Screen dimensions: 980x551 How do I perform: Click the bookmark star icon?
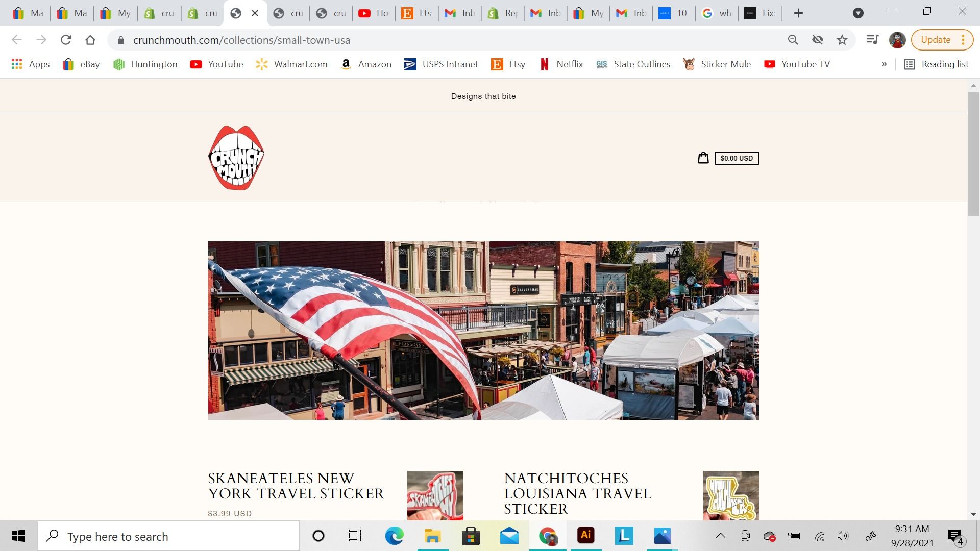[842, 40]
